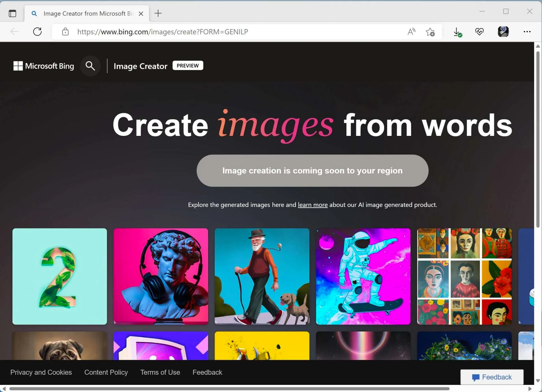This screenshot has width=542, height=392.
Task: Open the Content Policy page
Action: (106, 372)
